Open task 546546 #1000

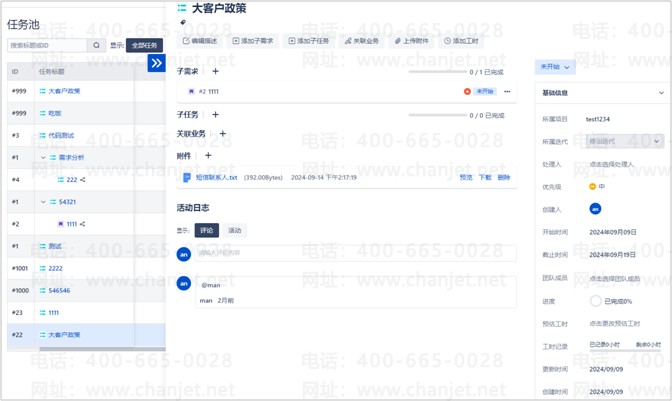click(x=59, y=290)
